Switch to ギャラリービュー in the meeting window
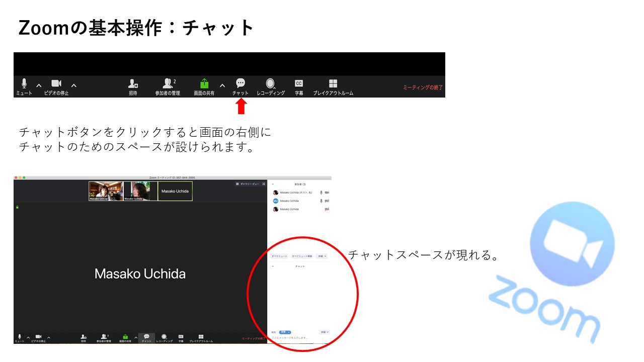644x362 pixels. (x=248, y=184)
